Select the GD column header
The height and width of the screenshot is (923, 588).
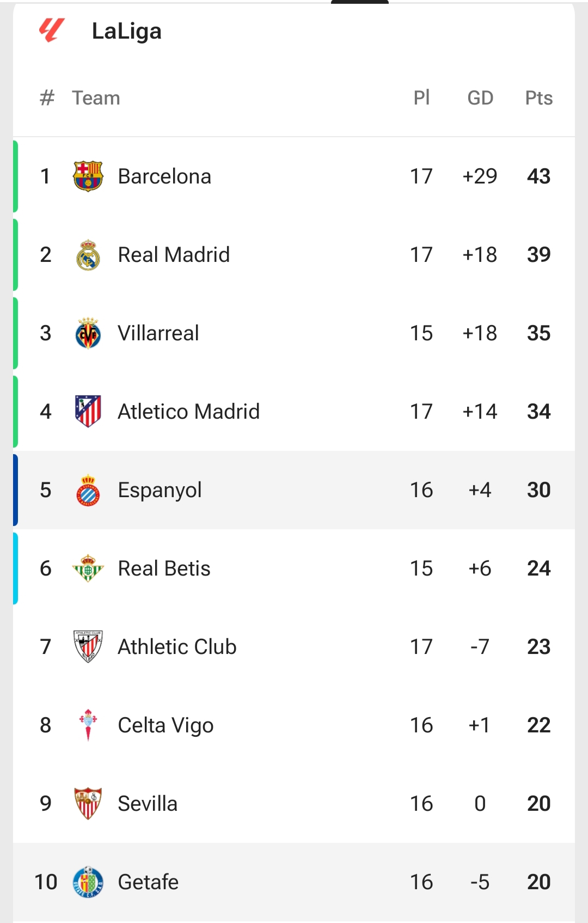tap(480, 98)
